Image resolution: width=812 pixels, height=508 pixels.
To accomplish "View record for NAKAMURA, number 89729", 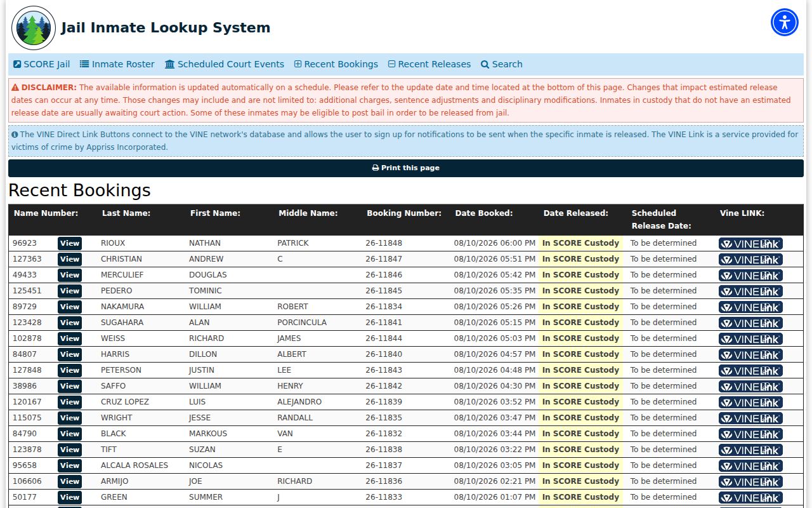I will pos(70,307).
